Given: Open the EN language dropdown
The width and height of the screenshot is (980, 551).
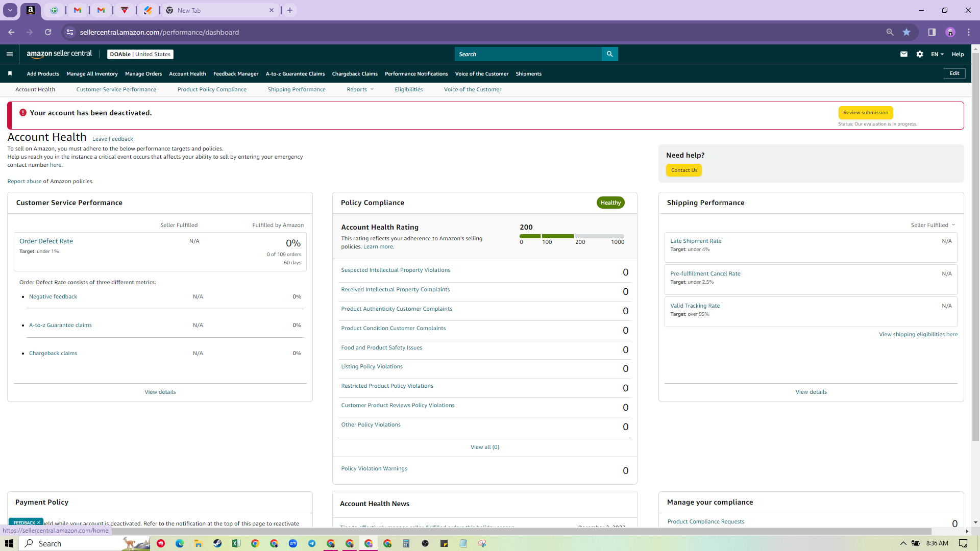Looking at the screenshot, I should pyautogui.click(x=937, y=54).
